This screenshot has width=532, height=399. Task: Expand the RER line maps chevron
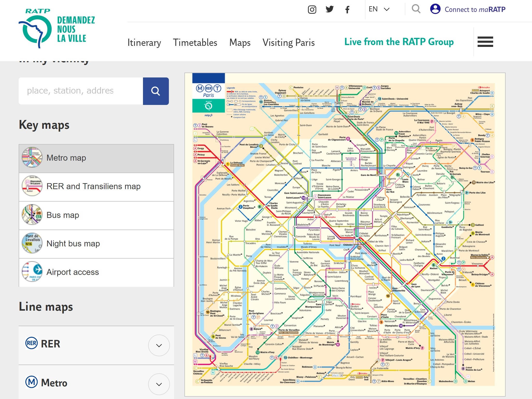tap(159, 345)
